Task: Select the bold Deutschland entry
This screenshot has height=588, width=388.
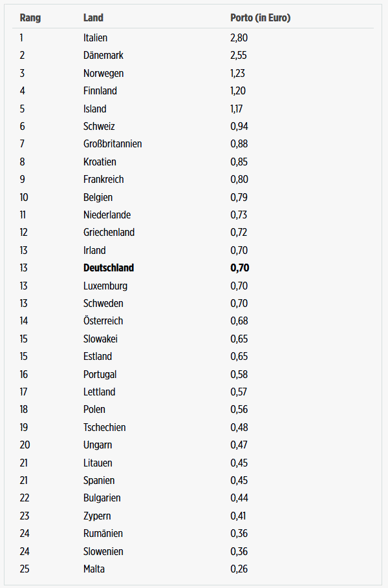Action: click(x=109, y=268)
